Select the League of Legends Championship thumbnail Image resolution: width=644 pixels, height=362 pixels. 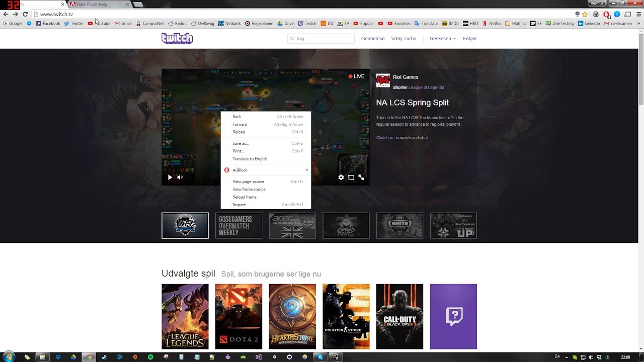(185, 225)
